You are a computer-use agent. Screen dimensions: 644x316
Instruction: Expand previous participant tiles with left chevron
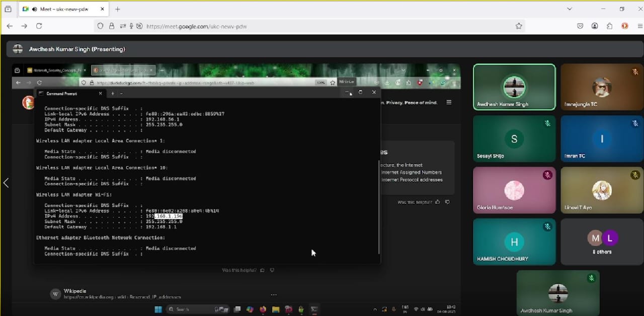pos(6,183)
